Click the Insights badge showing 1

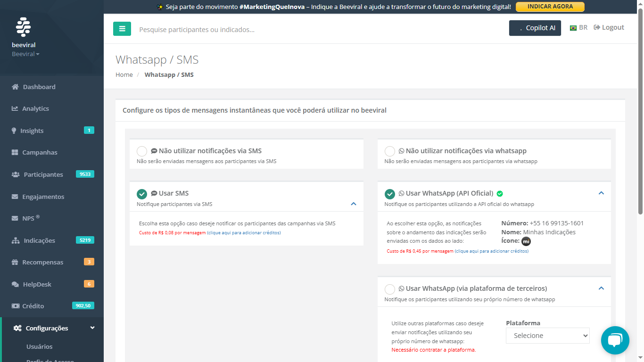click(x=89, y=131)
